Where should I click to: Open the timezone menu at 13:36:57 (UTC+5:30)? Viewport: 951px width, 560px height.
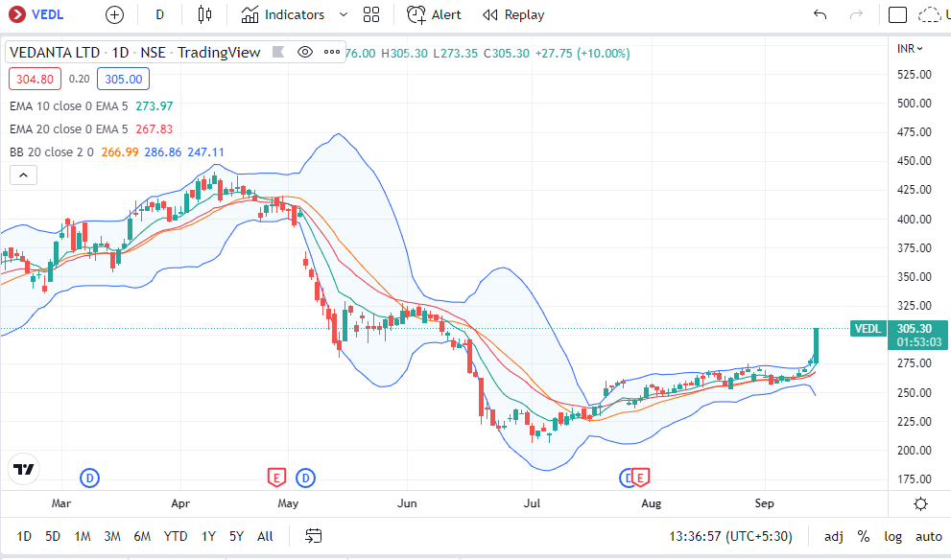[x=730, y=536]
